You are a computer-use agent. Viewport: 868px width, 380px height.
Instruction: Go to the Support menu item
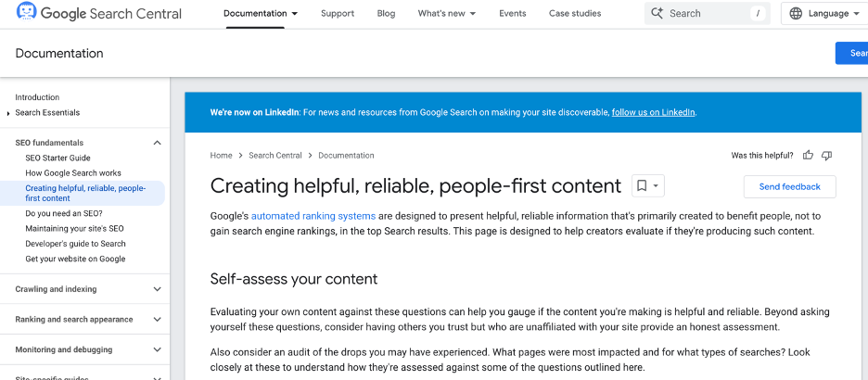click(x=338, y=14)
